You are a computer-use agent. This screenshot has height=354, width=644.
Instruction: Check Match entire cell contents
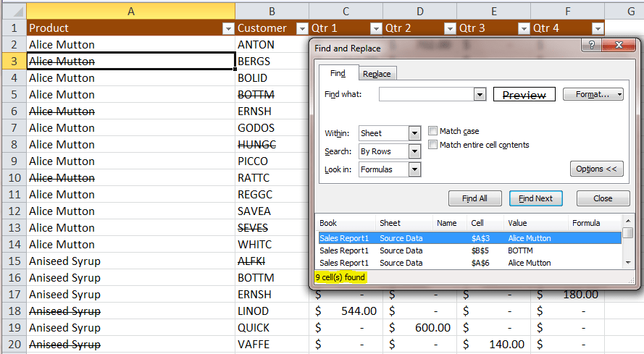coord(433,145)
